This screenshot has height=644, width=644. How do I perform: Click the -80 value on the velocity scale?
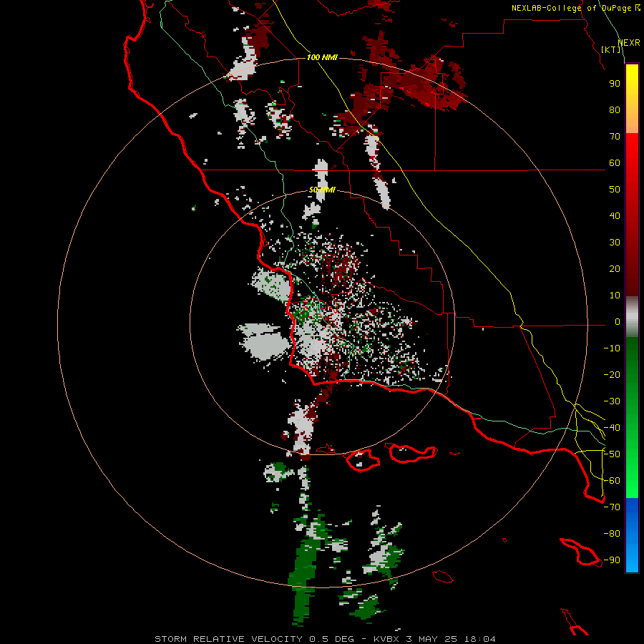612,534
